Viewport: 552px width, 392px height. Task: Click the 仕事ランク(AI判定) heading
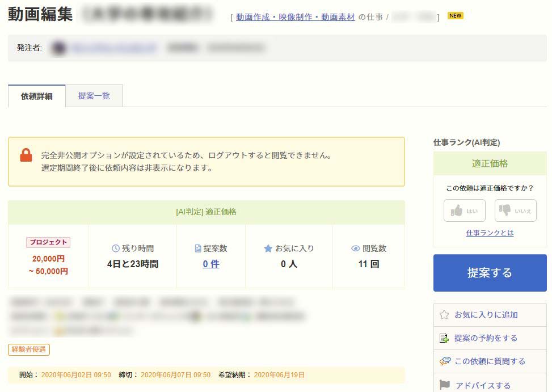coord(466,142)
